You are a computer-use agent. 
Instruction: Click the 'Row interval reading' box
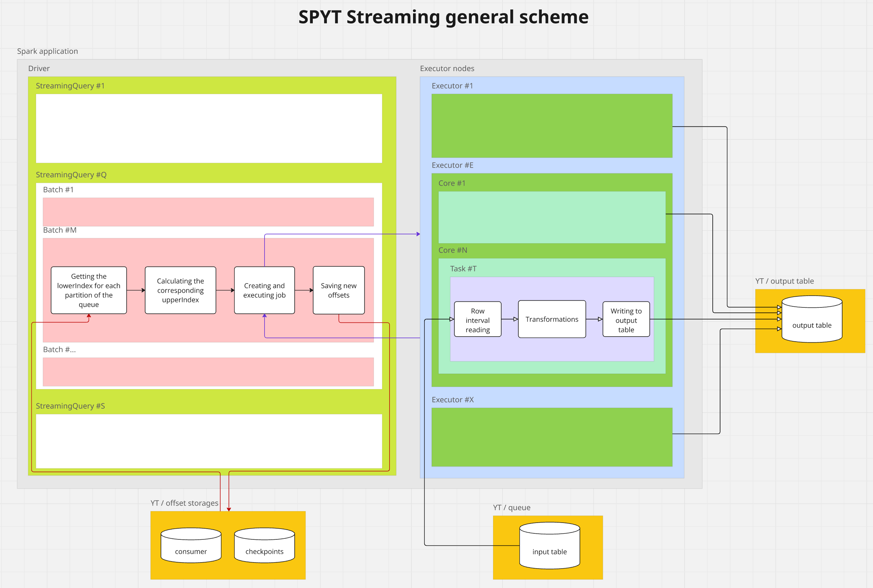pos(477,319)
